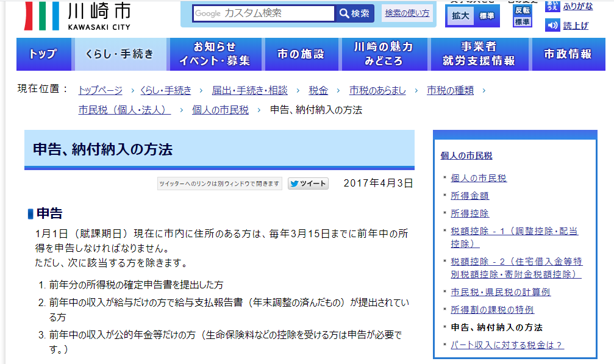Open the ふりがな link

578,6
